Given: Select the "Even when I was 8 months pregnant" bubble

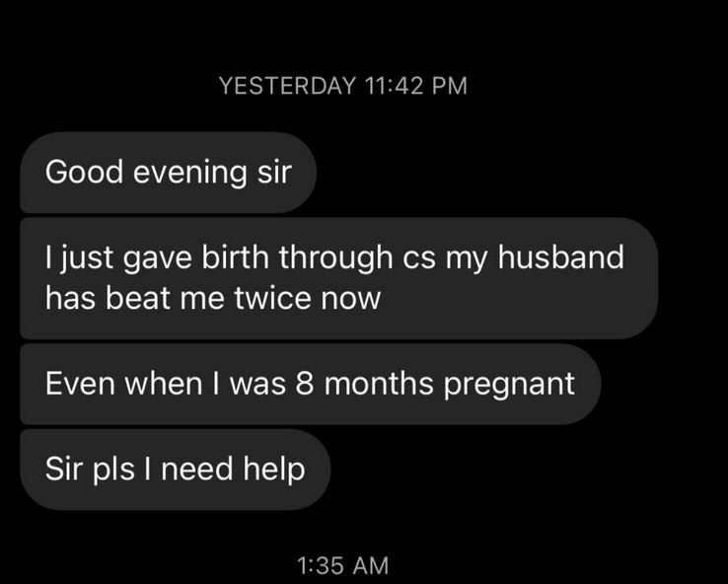Looking at the screenshot, I should click(311, 384).
